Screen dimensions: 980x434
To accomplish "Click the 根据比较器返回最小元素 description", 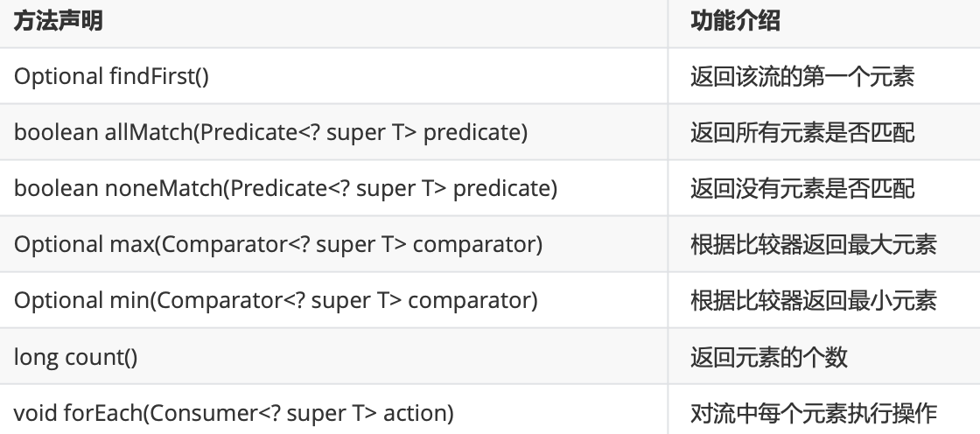I will pyautogui.click(x=814, y=300).
